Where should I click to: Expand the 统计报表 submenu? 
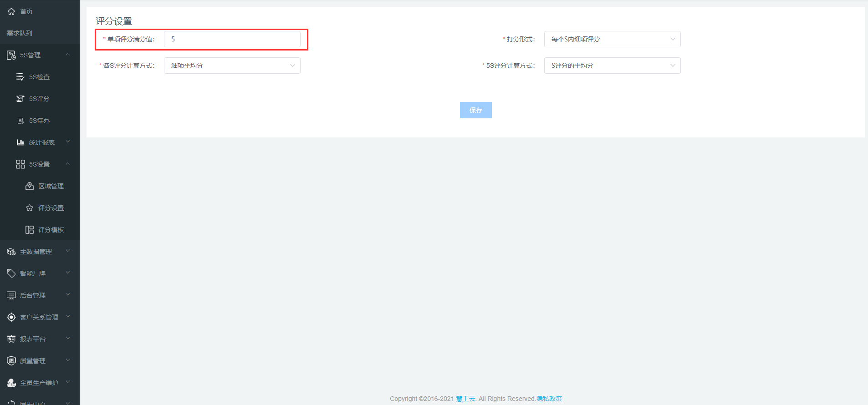[68, 142]
